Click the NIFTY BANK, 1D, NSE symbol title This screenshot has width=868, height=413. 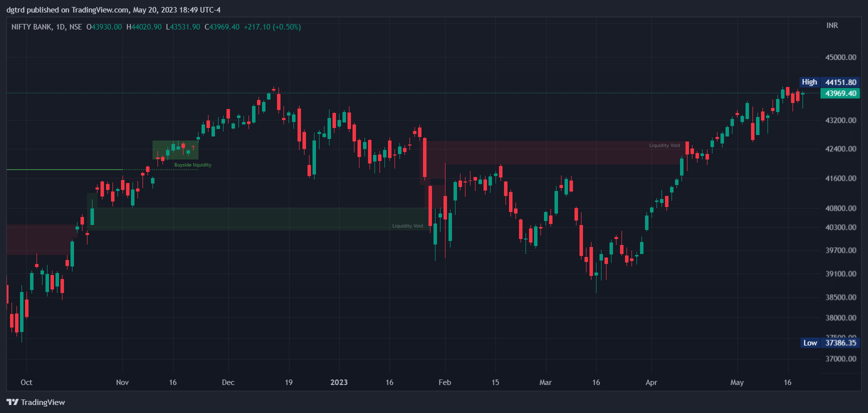(x=46, y=27)
